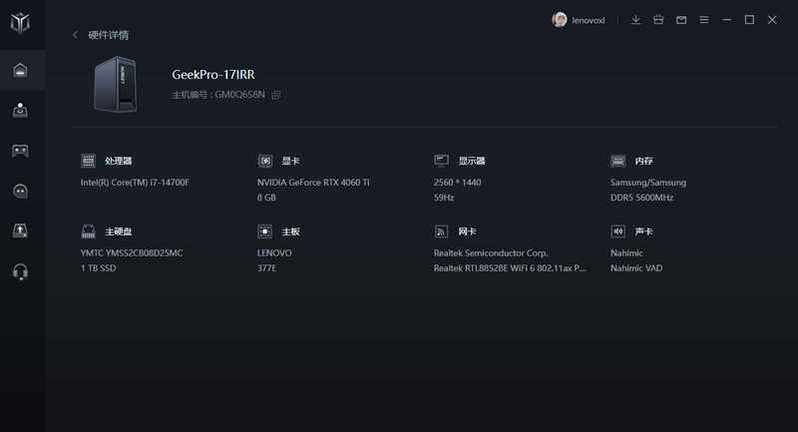Image resolution: width=798 pixels, height=432 pixels.
Task: Minimize the Legion Zone window
Action: [727, 20]
